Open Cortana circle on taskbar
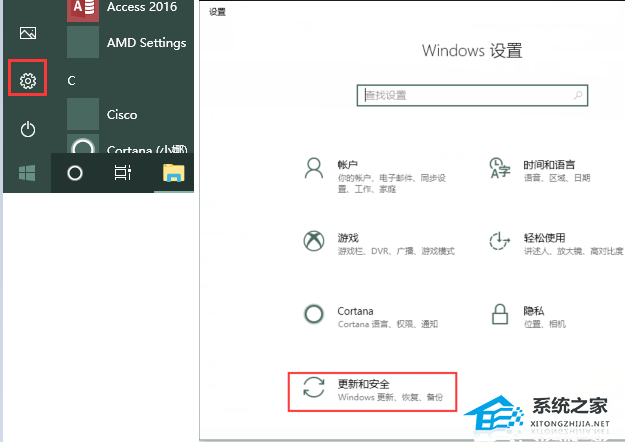Image resolution: width=625 pixels, height=442 pixels. click(x=75, y=173)
